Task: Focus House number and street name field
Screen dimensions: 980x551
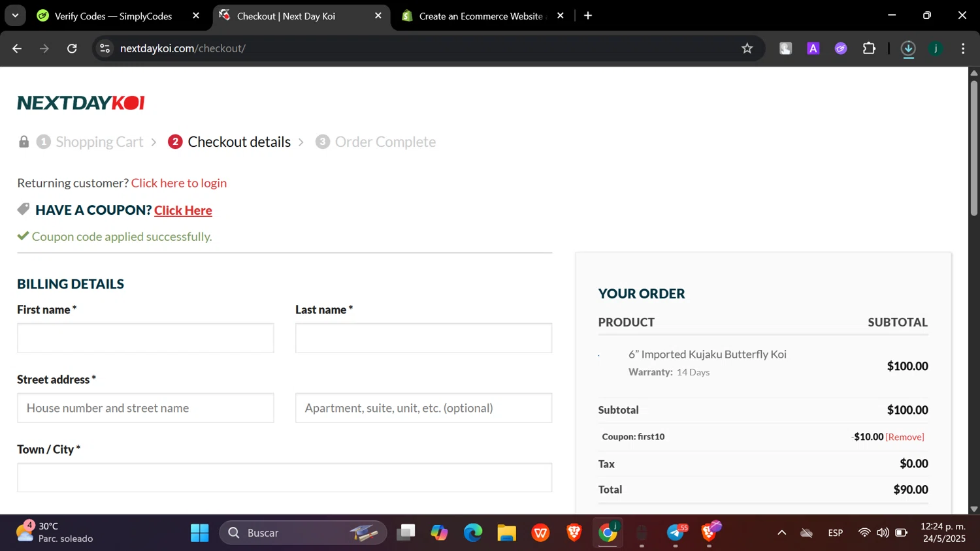Action: point(146,408)
